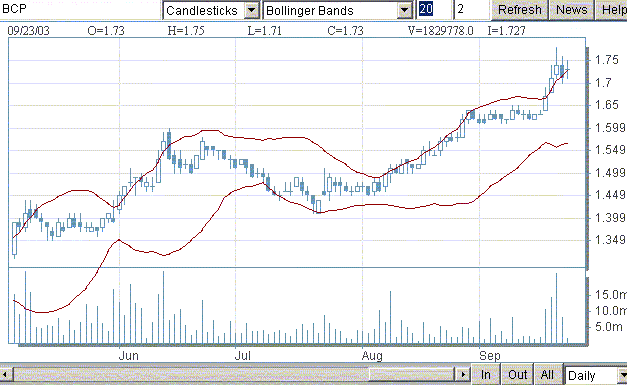Click the 1.549 price axis label

(x=610, y=150)
